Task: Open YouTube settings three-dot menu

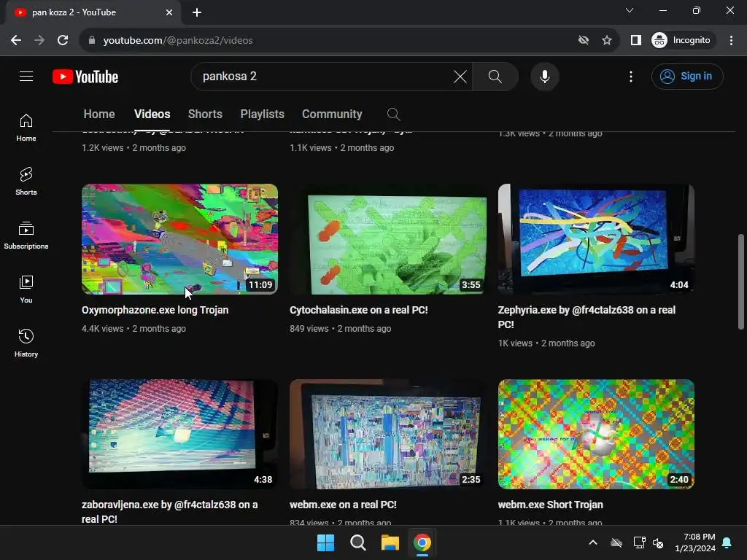Action: [x=631, y=76]
